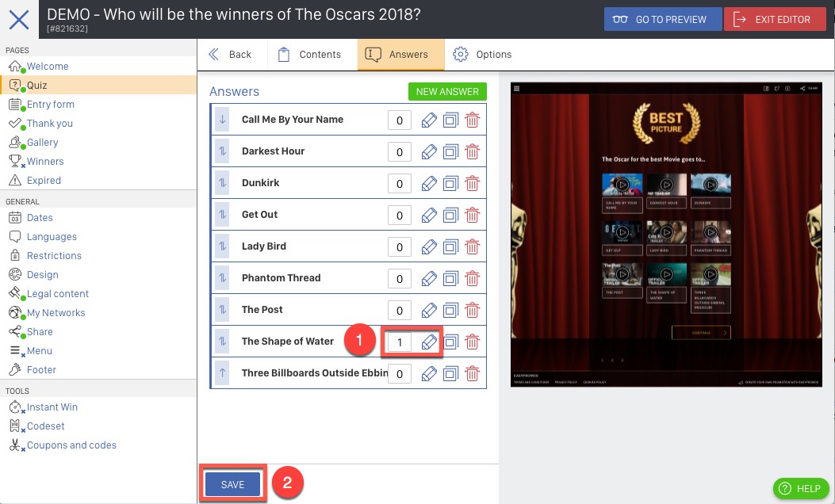The image size is (835, 504).
Task: Duplicate The Shape of Water answer
Action: point(450,342)
